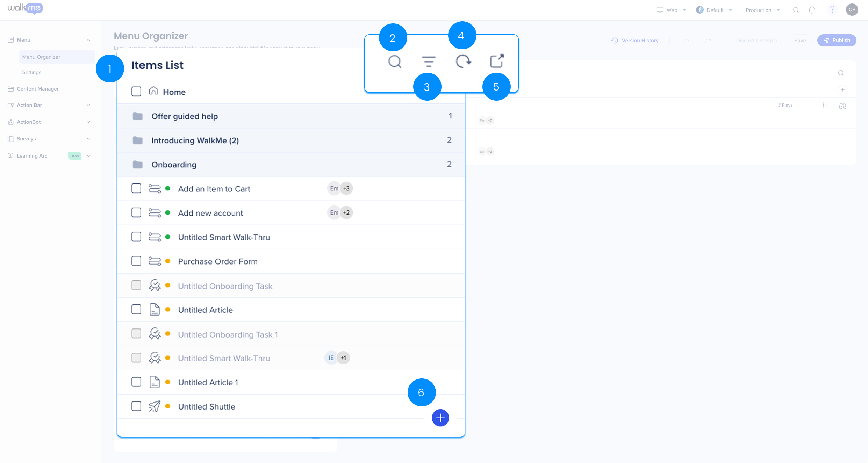868x463 pixels.
Task: Open the filter icon in Items List
Action: click(x=429, y=62)
